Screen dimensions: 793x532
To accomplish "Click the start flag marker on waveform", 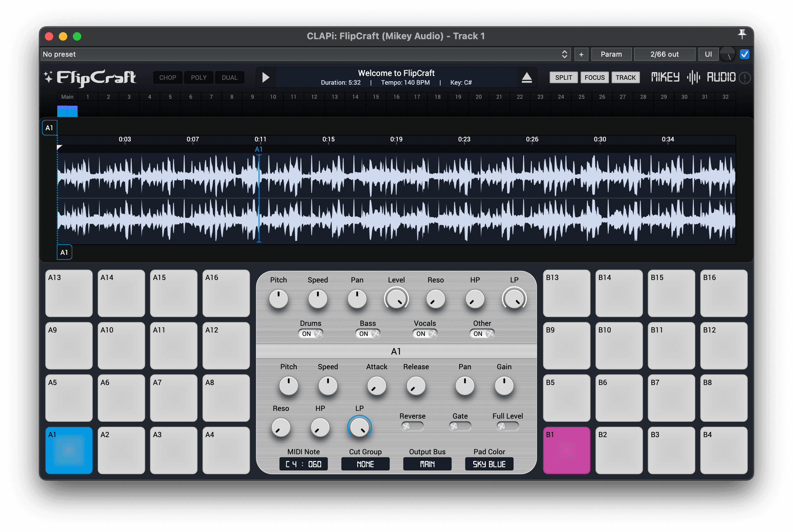I will (x=60, y=147).
